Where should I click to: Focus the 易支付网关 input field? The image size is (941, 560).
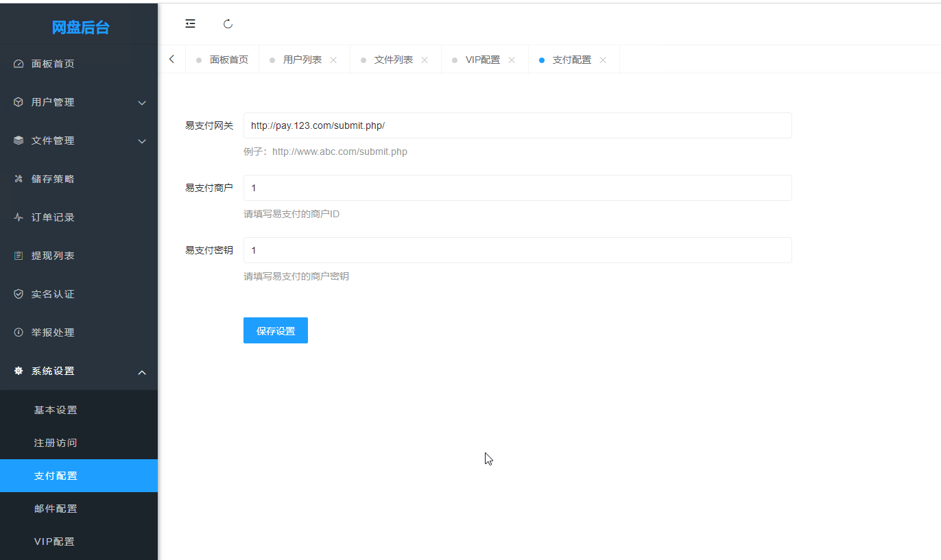click(518, 125)
